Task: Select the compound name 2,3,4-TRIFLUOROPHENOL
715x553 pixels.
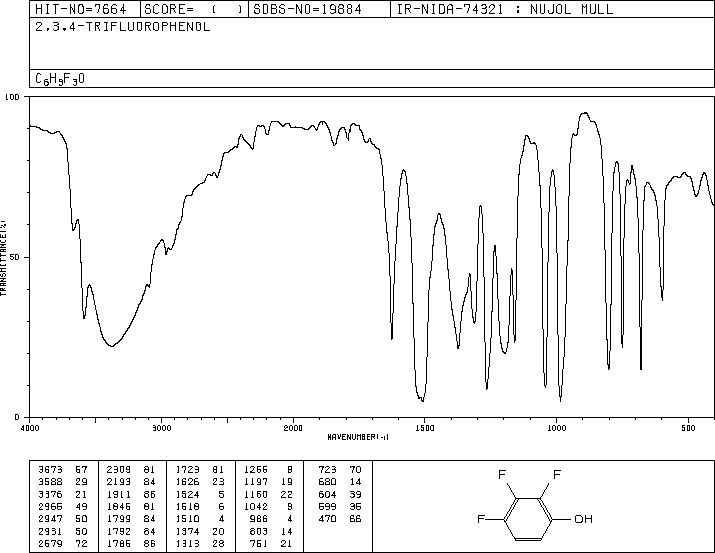Action: pyautogui.click(x=123, y=27)
